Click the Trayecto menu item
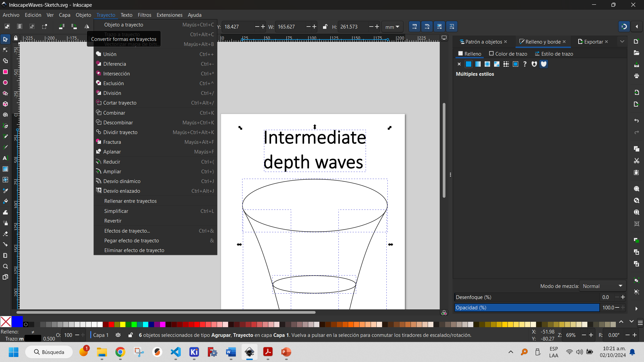Viewport: 644px width, 362px height. 106,15
